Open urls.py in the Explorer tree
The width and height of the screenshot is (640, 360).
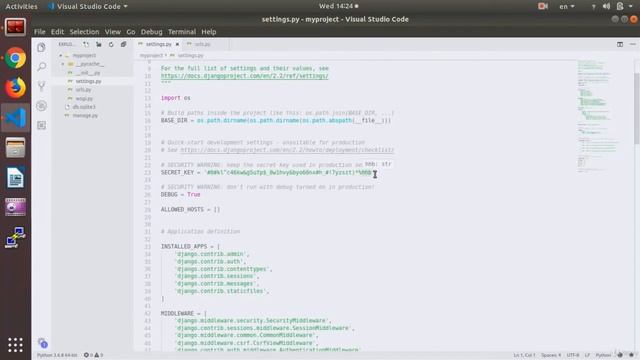tap(83, 90)
